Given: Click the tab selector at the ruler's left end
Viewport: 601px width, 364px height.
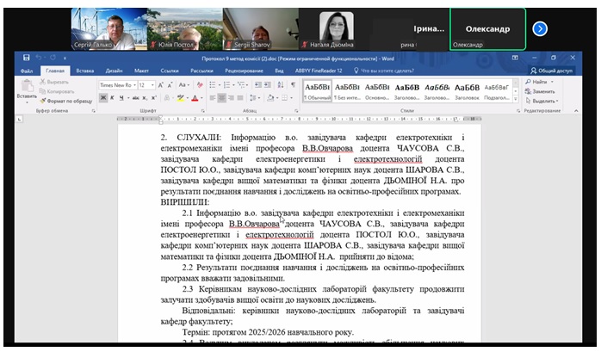Looking at the screenshot, I should coord(19,120).
